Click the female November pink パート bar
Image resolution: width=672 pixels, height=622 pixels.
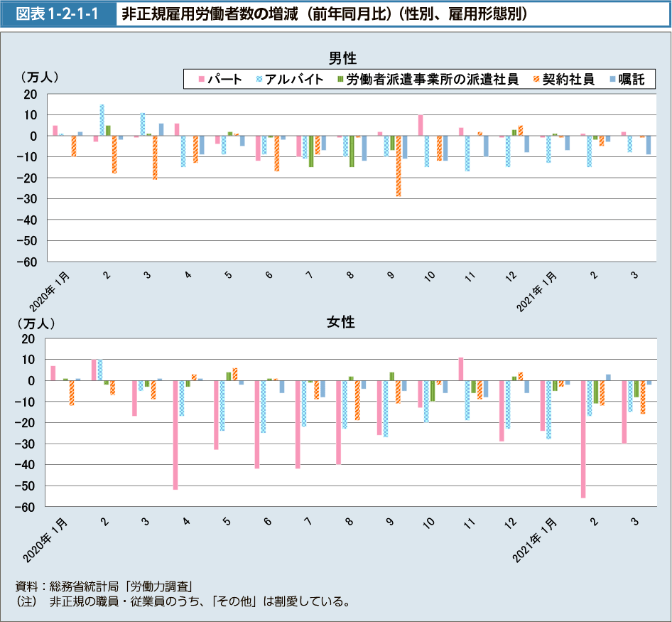(x=461, y=369)
